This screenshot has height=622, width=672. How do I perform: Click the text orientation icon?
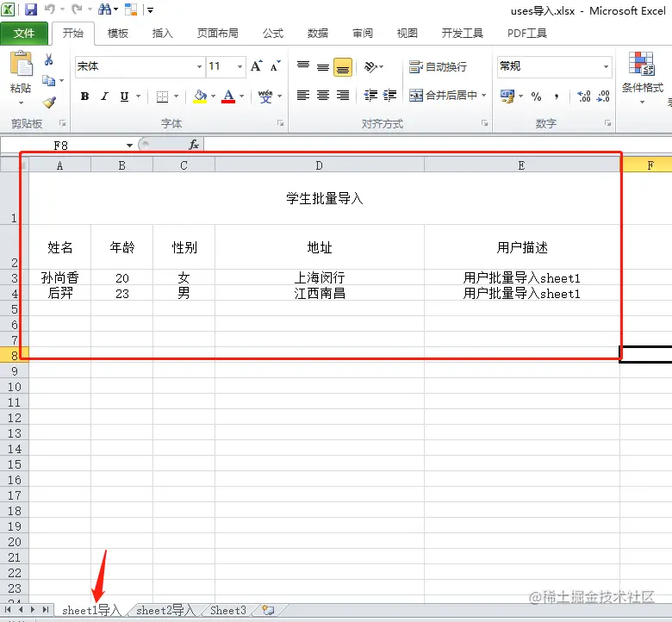(x=370, y=67)
